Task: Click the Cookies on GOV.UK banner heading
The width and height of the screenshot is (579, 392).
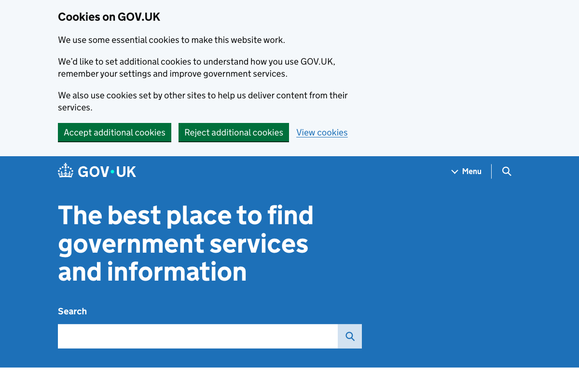Action: [109, 16]
